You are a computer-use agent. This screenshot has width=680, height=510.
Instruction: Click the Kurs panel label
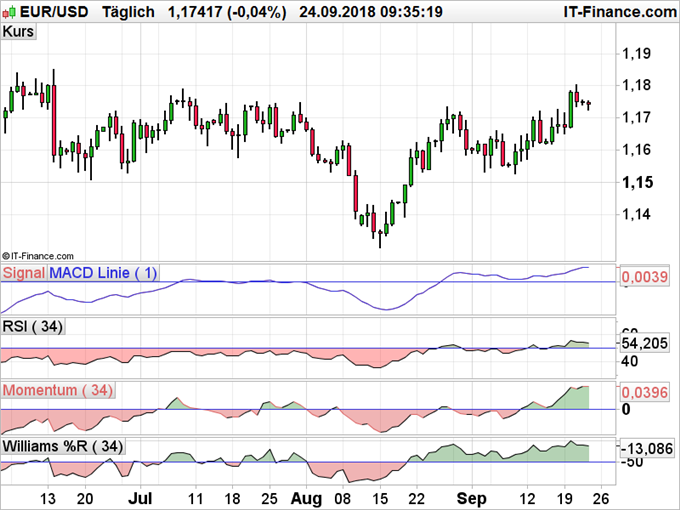pyautogui.click(x=18, y=31)
